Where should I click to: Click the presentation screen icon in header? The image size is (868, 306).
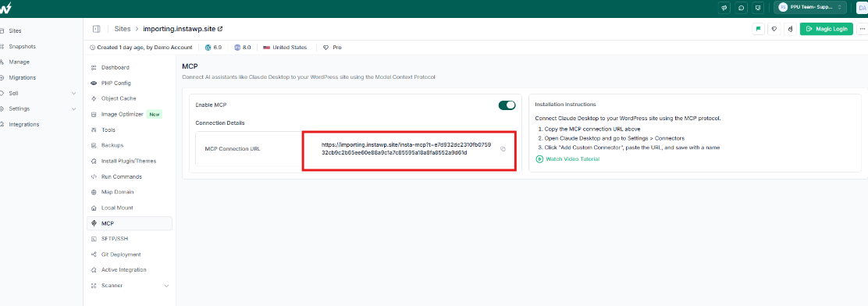coord(758,8)
